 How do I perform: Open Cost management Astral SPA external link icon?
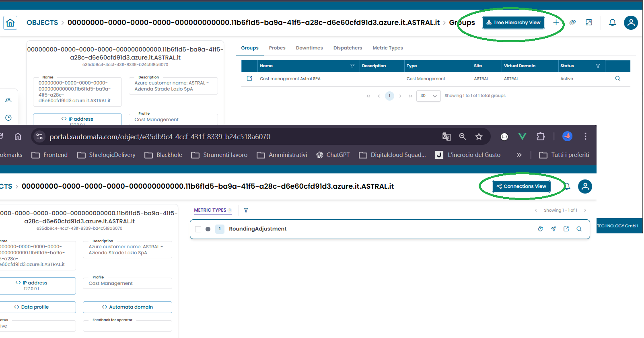tap(249, 78)
